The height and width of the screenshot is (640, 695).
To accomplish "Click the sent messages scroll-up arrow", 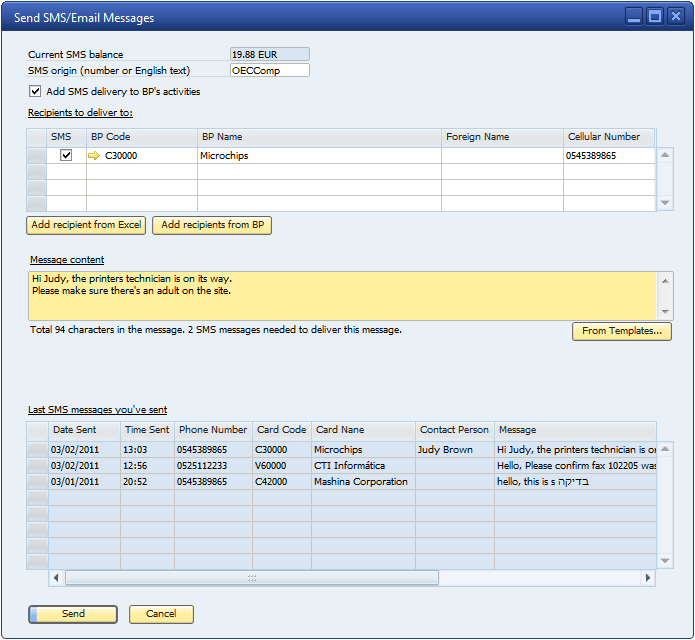I will point(664,449).
